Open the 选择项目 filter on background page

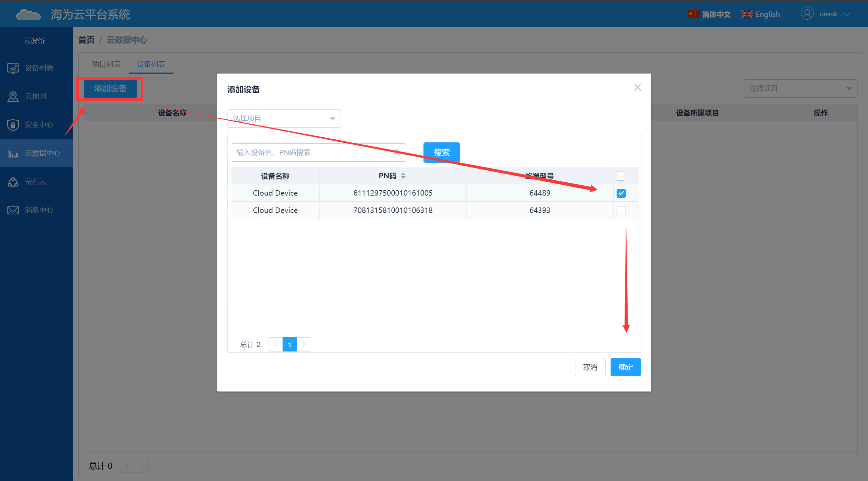point(801,88)
